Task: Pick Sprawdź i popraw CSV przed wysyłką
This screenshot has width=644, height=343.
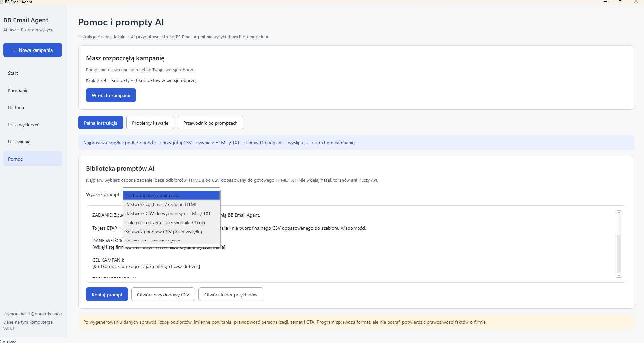Action: coord(171,232)
